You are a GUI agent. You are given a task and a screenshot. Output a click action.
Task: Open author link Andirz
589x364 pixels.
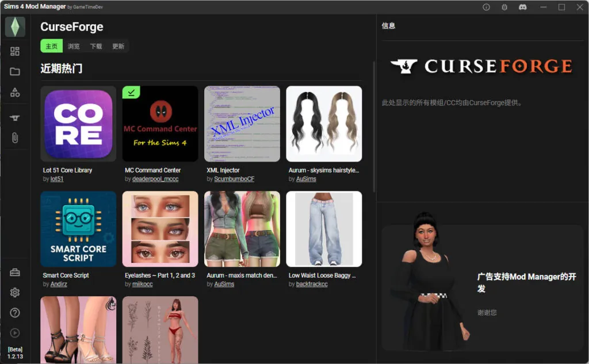(x=59, y=284)
